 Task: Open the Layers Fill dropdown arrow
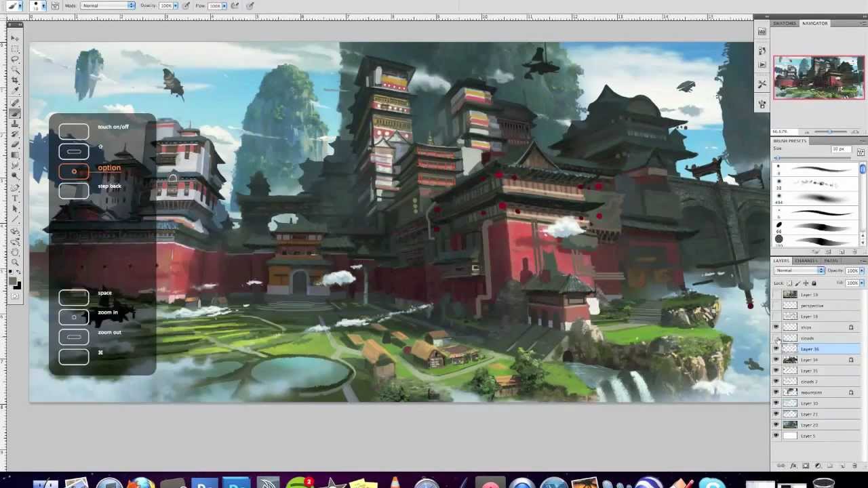tap(862, 283)
